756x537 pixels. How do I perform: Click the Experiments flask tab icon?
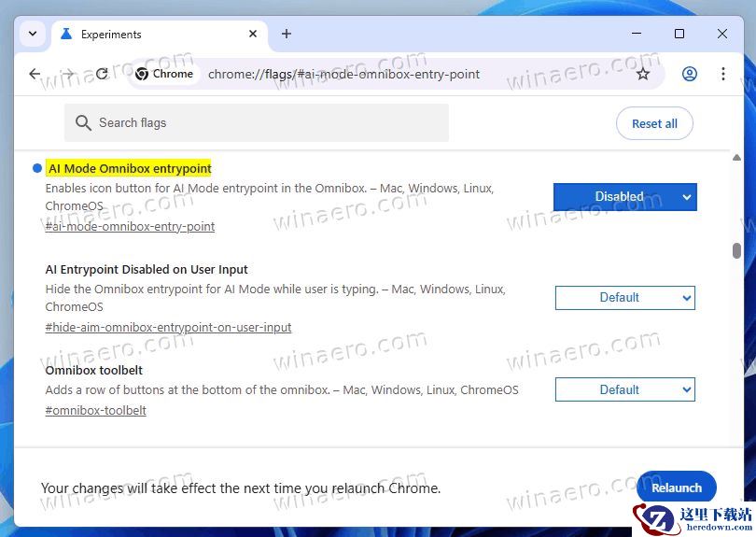coord(66,34)
